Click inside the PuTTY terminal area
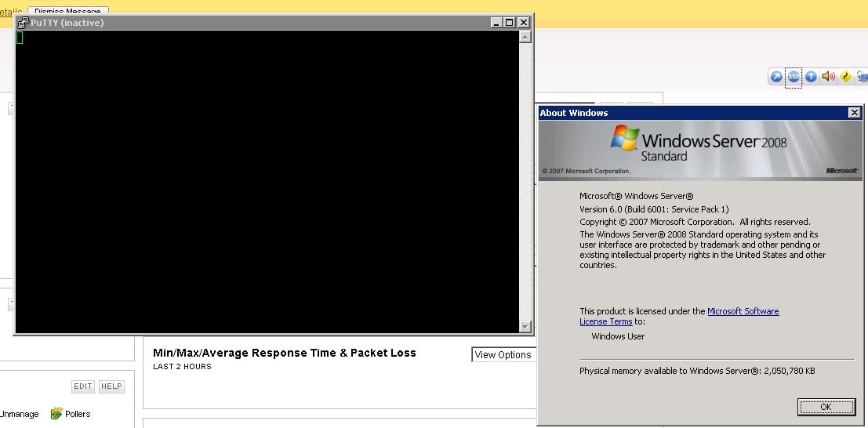This screenshot has width=868, height=428. click(267, 182)
